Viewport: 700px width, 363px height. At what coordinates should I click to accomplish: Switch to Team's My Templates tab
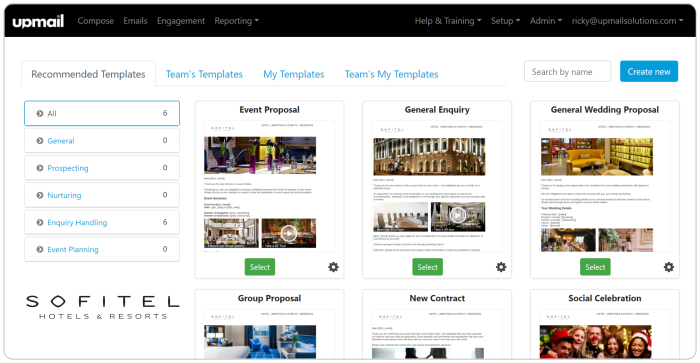click(392, 74)
